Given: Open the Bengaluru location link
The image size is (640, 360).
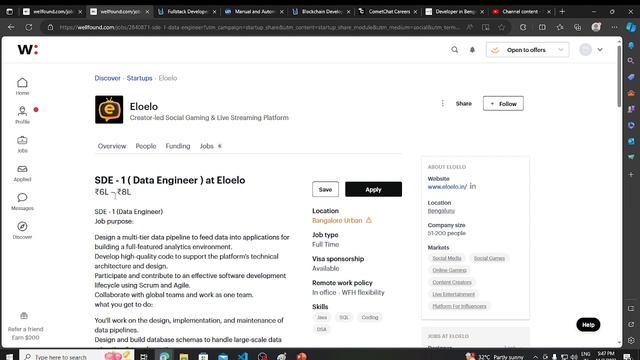Looking at the screenshot, I should (x=441, y=211).
